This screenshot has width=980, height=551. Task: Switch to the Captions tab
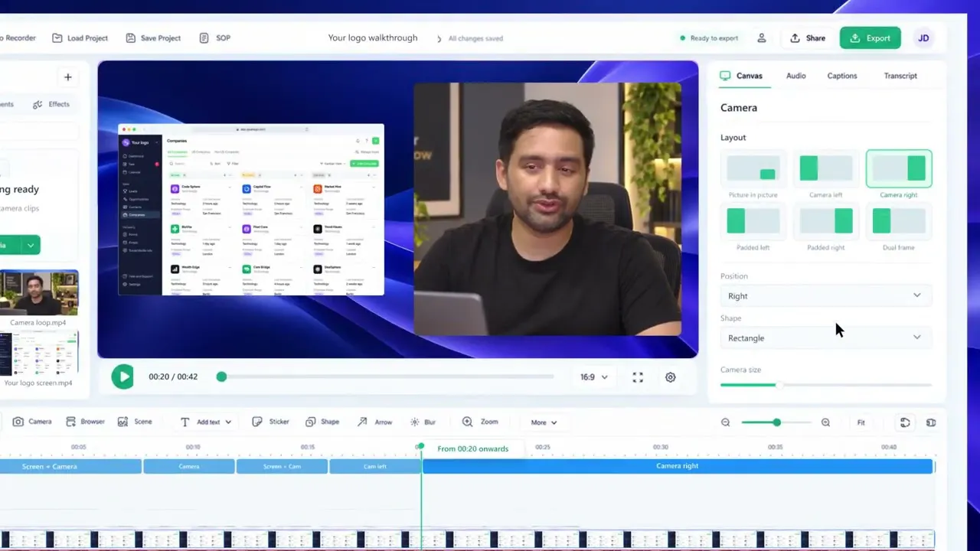[842, 76]
